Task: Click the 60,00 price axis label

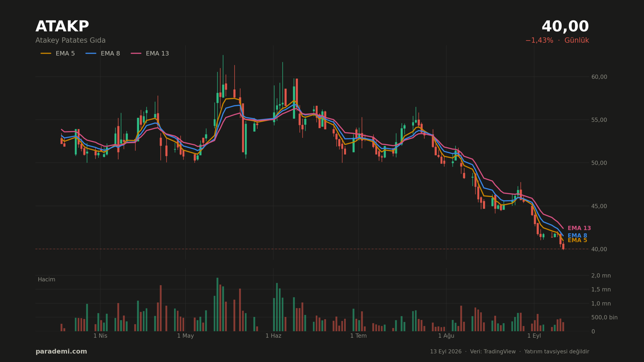Action: pos(599,77)
